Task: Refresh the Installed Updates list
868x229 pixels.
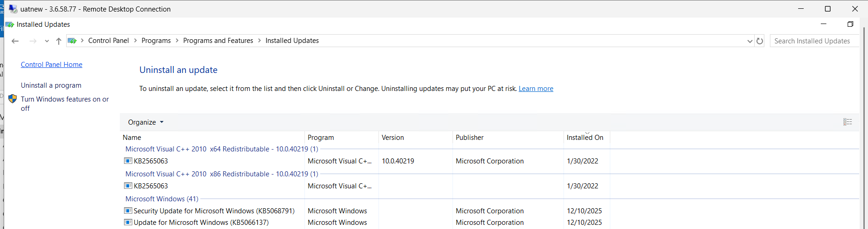Action: click(x=760, y=41)
